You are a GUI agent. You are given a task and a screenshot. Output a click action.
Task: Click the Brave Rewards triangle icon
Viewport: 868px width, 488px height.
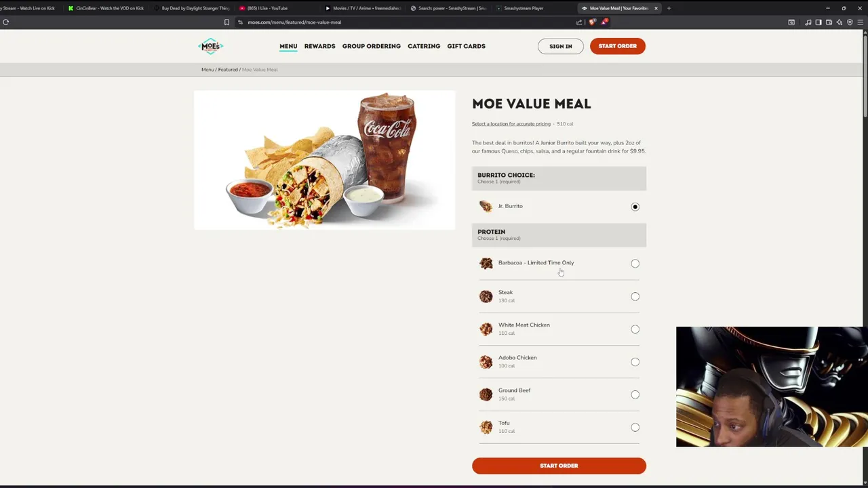point(604,22)
